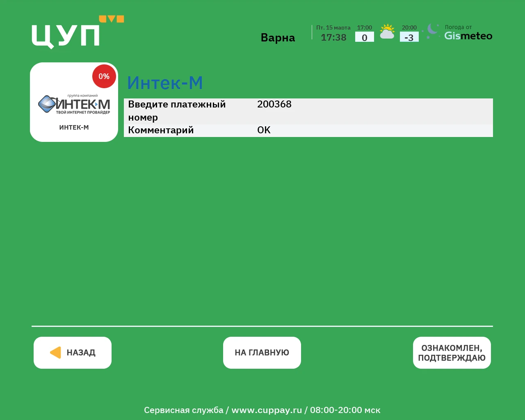Go back with the НАЗАД button
This screenshot has height=420, width=525.
(73, 353)
